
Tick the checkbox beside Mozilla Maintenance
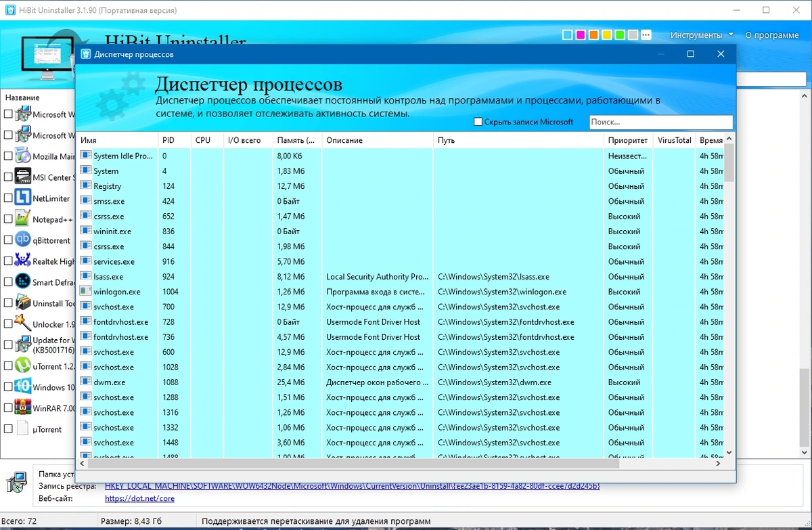(x=8, y=156)
